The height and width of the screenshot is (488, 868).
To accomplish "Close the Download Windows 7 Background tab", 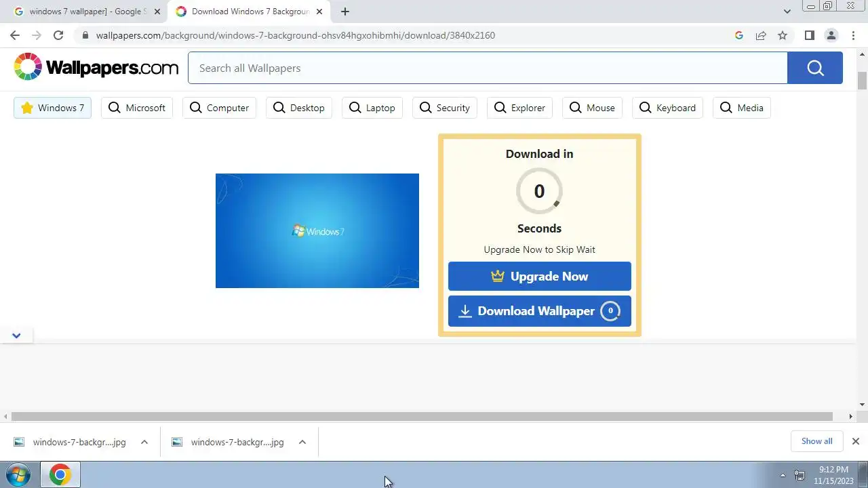I will tap(319, 12).
